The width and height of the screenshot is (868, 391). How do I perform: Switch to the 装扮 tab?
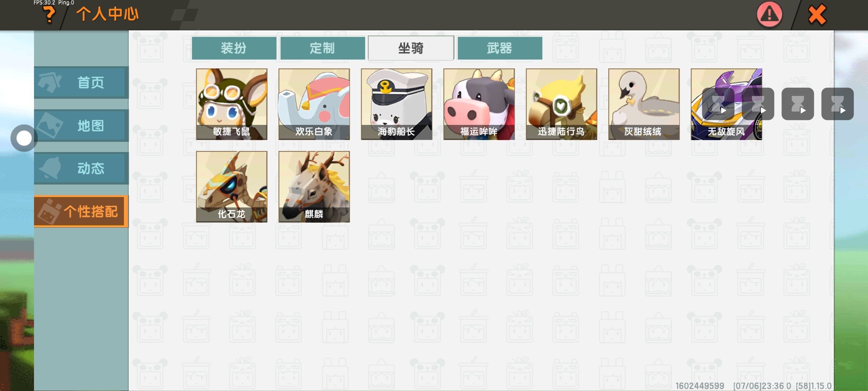click(234, 48)
